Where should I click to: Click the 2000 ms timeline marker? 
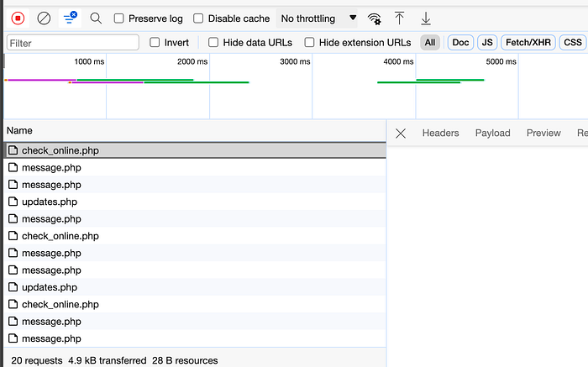coord(192,61)
